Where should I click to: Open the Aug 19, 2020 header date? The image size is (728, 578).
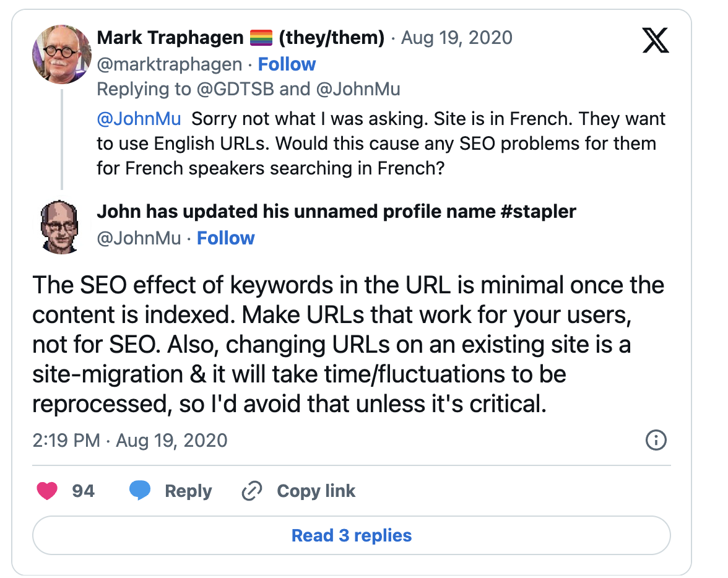pos(456,38)
